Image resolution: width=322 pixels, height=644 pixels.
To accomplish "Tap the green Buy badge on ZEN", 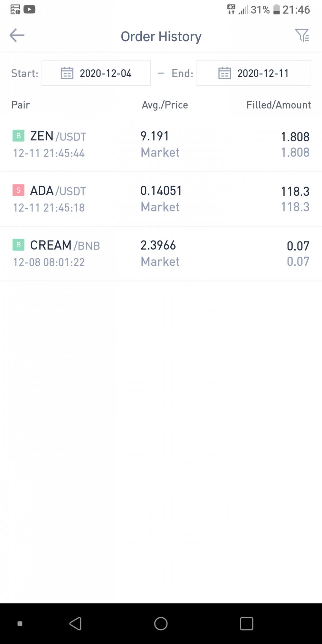I will point(18,136).
